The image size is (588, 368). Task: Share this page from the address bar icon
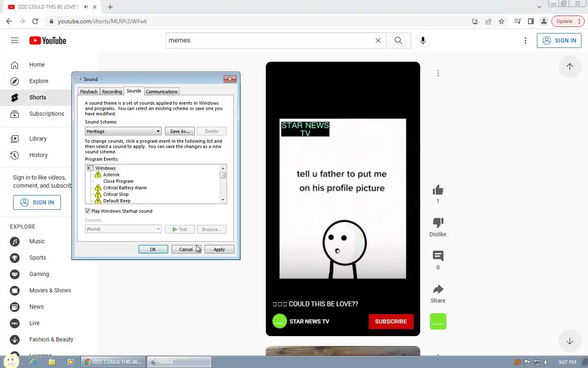click(488, 21)
